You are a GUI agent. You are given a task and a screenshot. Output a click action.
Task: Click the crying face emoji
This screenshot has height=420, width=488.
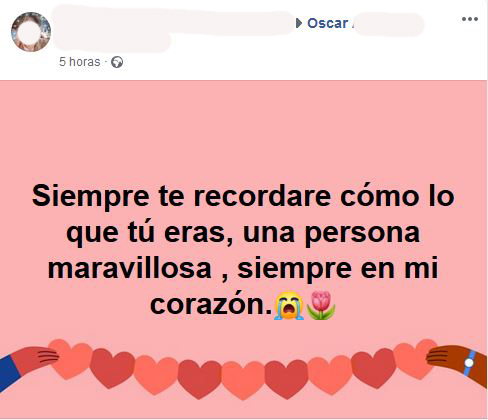[x=289, y=305]
